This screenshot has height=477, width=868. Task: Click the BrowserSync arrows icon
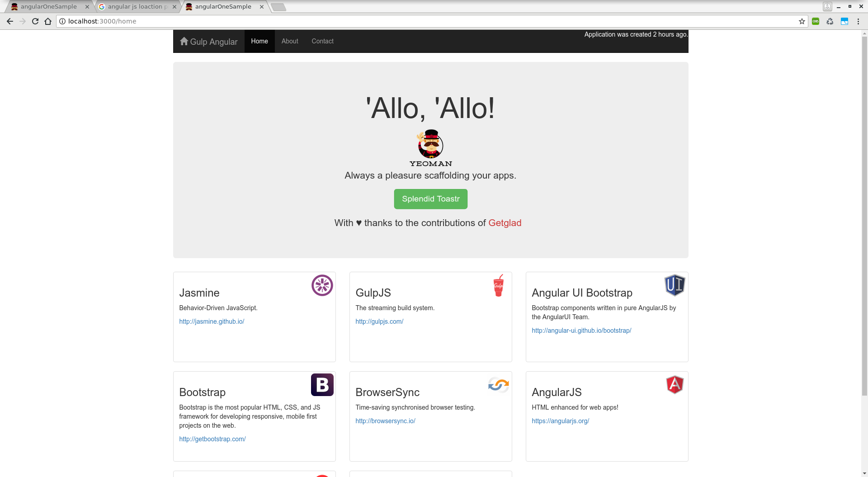tap(499, 385)
